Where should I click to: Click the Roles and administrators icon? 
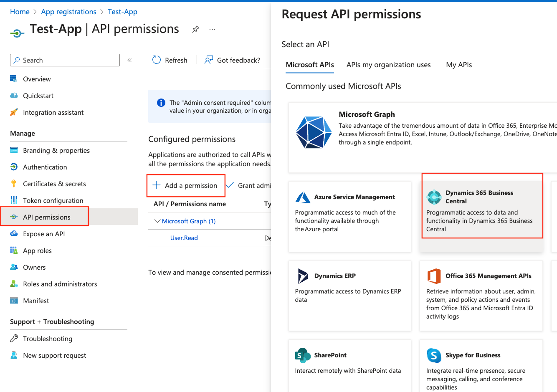coord(14,284)
